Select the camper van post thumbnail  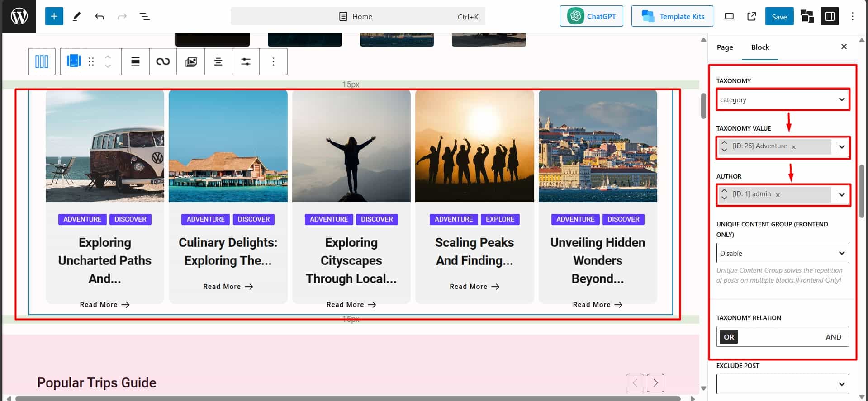point(105,146)
